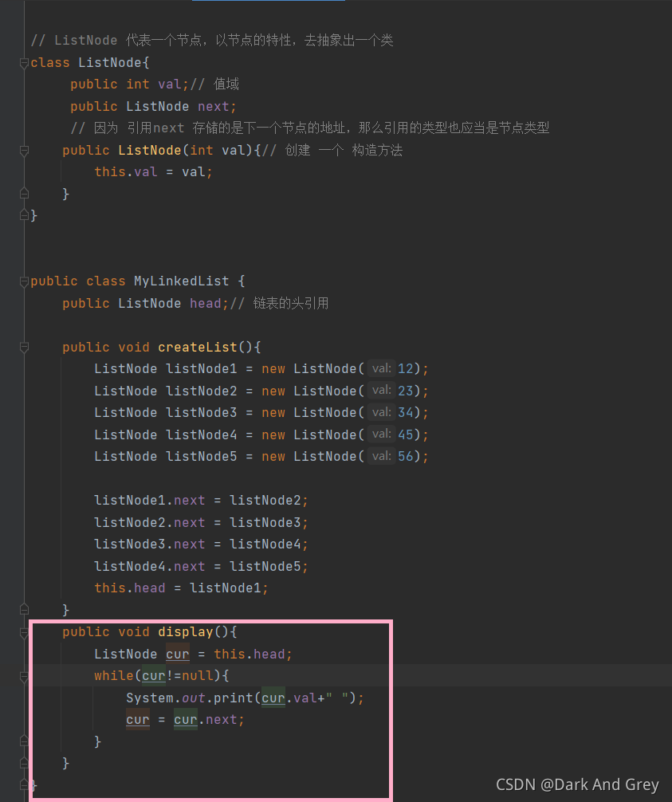Click listNode3 variable in its declaration
The width and height of the screenshot is (672, 802).
coord(202,413)
